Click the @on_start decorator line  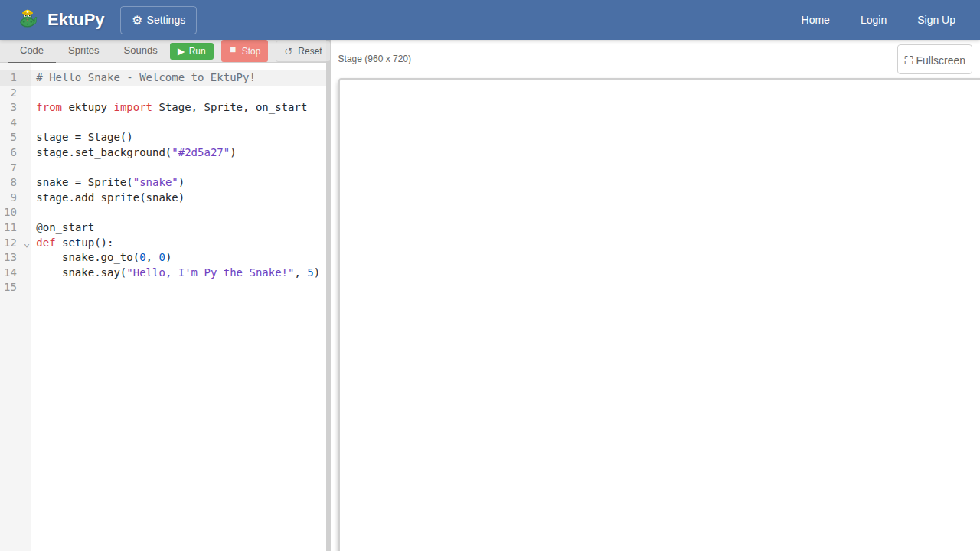pos(65,227)
